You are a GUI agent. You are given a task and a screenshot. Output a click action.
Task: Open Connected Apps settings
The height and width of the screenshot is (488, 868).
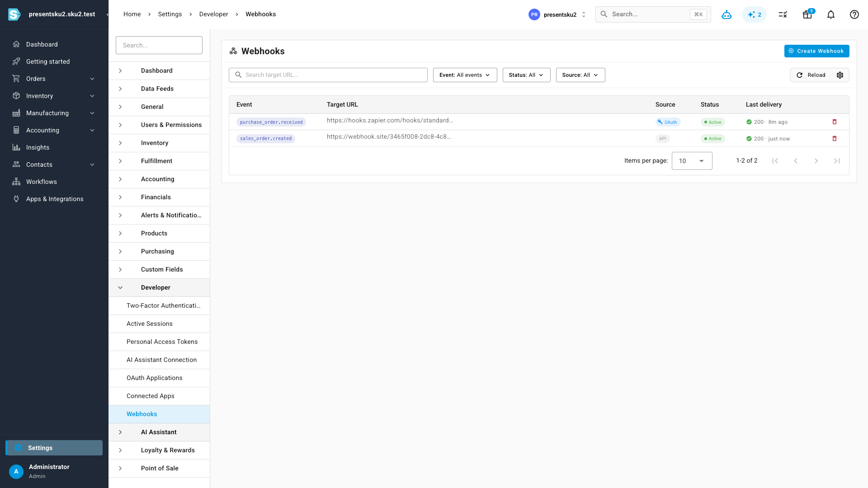pos(159,396)
